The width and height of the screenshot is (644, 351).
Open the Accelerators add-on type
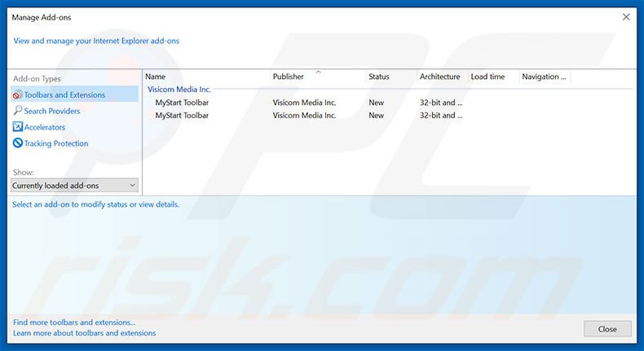44,127
